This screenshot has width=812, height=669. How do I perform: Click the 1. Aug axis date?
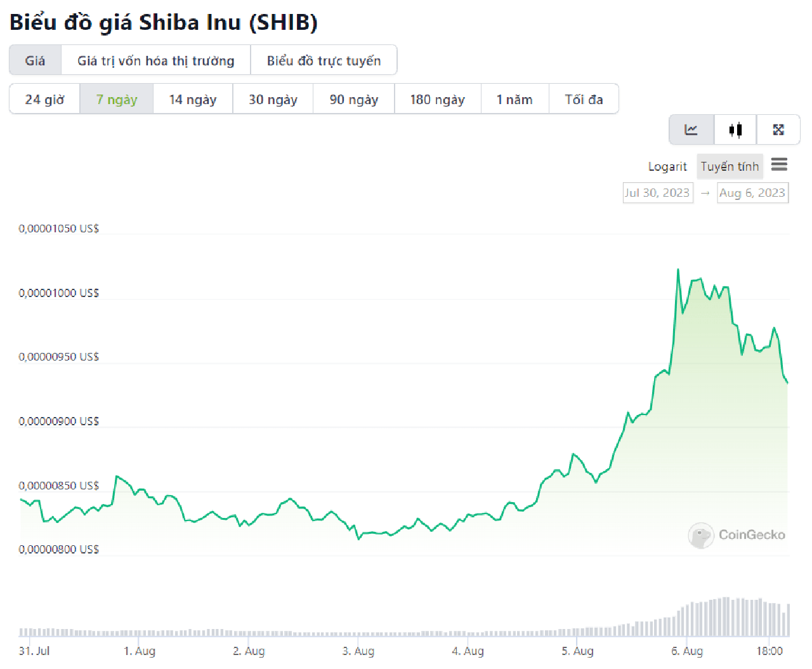(x=140, y=651)
